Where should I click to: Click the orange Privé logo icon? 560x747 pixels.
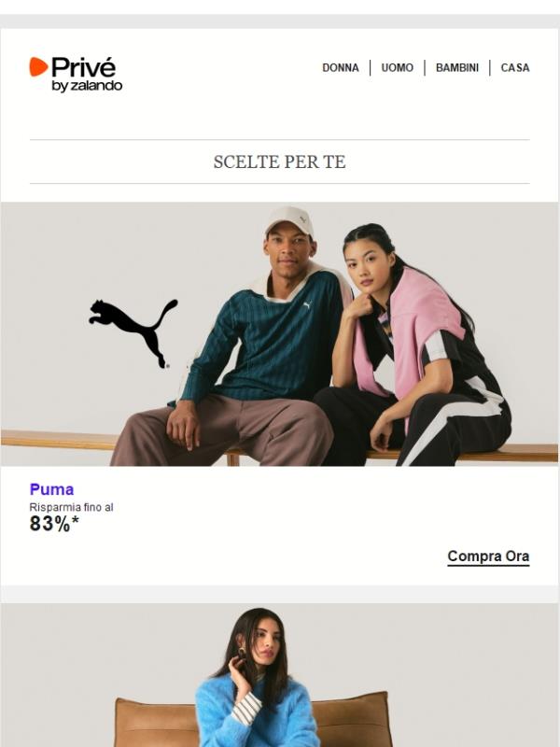point(38,66)
